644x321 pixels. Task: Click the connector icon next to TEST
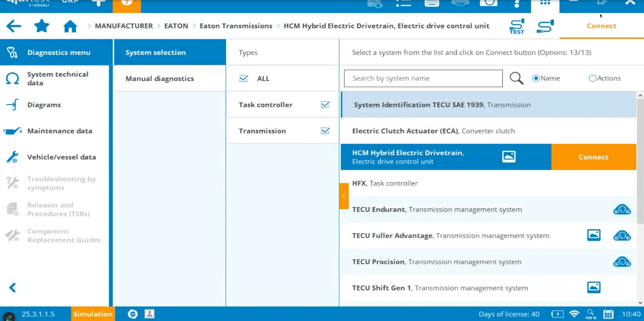[545, 26]
